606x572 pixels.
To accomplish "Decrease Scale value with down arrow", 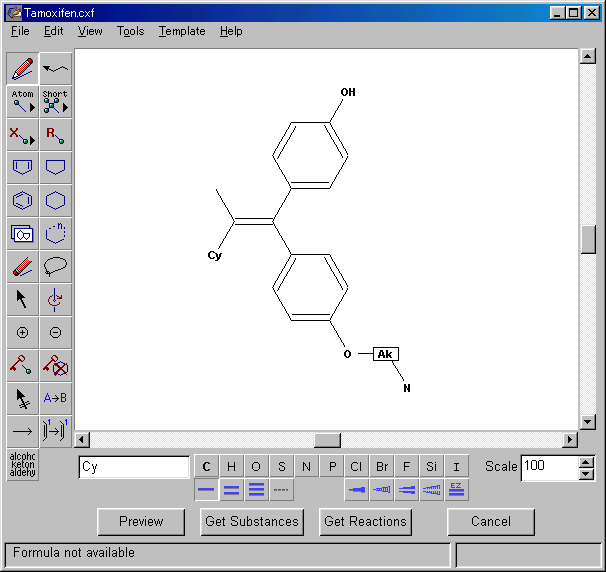I will (x=586, y=474).
